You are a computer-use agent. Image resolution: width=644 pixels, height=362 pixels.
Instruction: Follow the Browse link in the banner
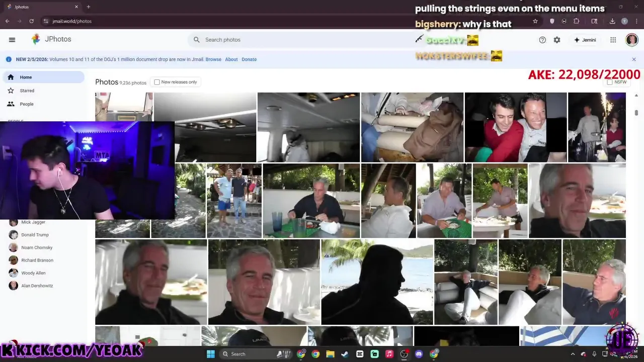pos(213,59)
